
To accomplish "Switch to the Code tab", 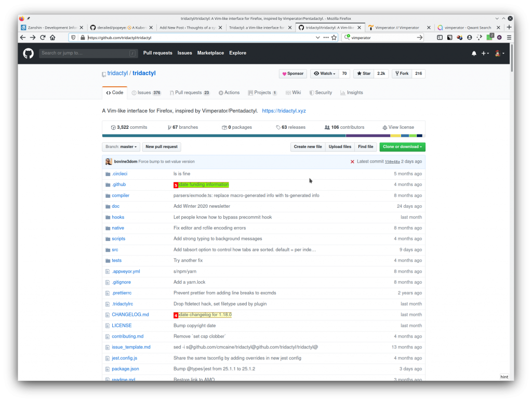I will [115, 92].
